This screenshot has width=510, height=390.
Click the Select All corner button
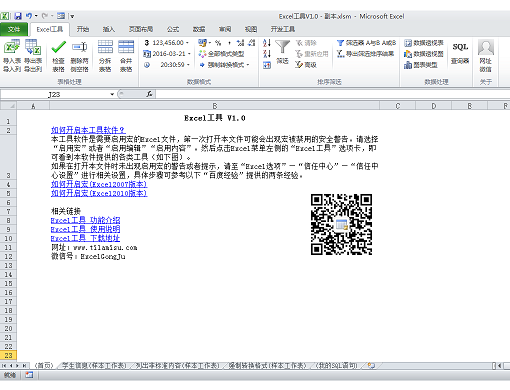click(8, 106)
